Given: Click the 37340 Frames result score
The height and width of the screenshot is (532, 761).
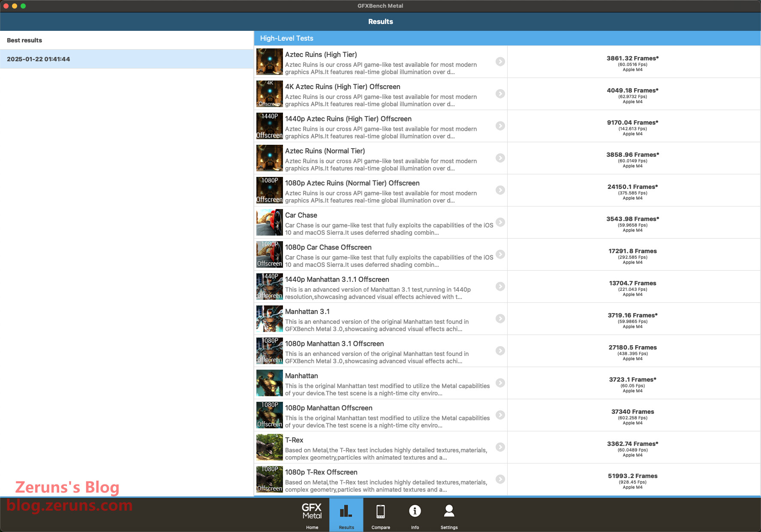Looking at the screenshot, I should click(x=632, y=412).
